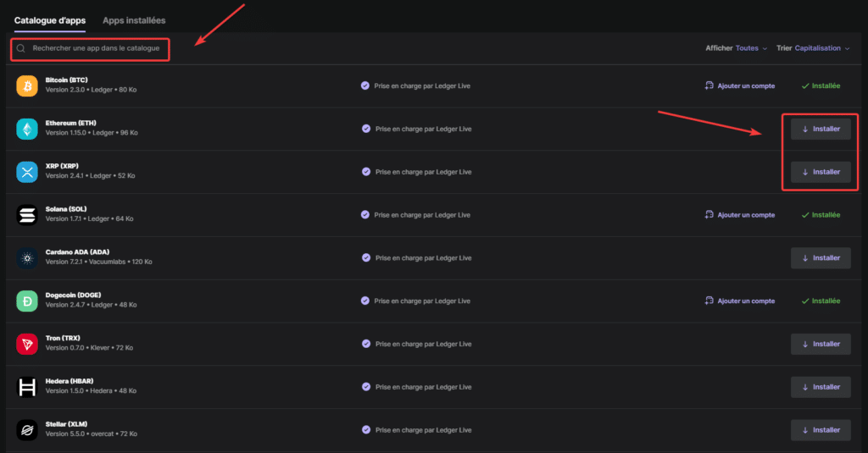Viewport: 868px width, 453px height.
Task: Click Version 2.4.7 Ledger 48 Ko text
Action: point(91,305)
